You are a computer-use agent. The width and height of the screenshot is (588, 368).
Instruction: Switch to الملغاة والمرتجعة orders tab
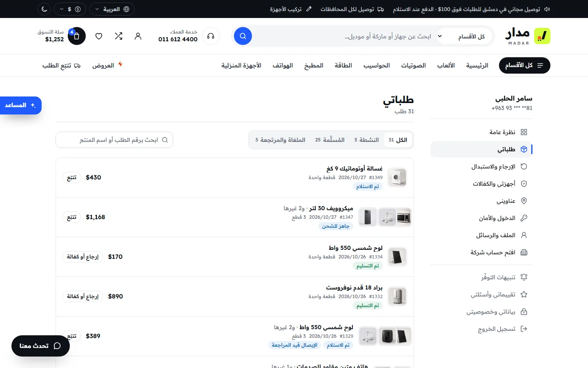[x=281, y=140]
